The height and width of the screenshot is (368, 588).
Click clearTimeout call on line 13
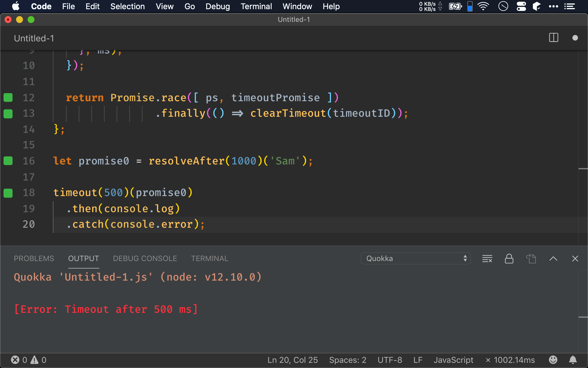tap(288, 113)
